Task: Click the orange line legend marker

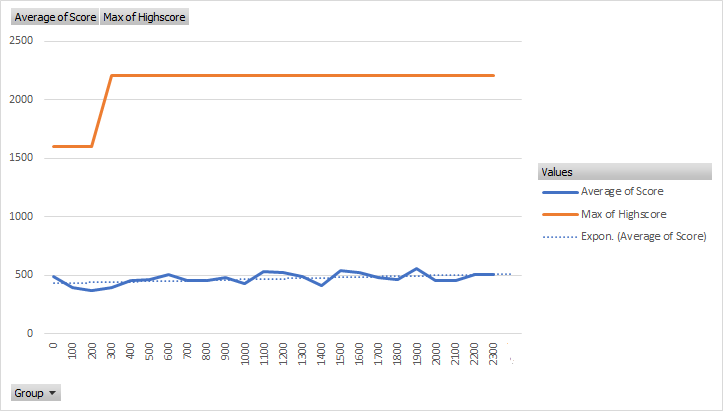Action: (x=558, y=214)
